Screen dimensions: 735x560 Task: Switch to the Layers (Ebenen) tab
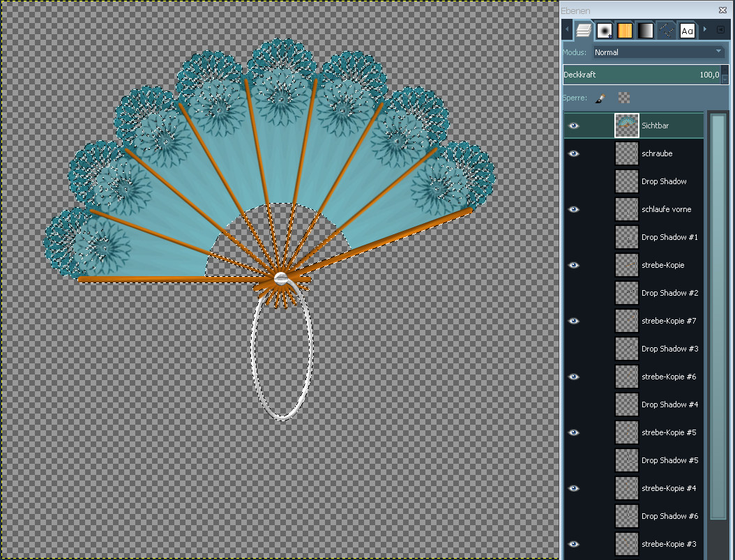coord(584,30)
